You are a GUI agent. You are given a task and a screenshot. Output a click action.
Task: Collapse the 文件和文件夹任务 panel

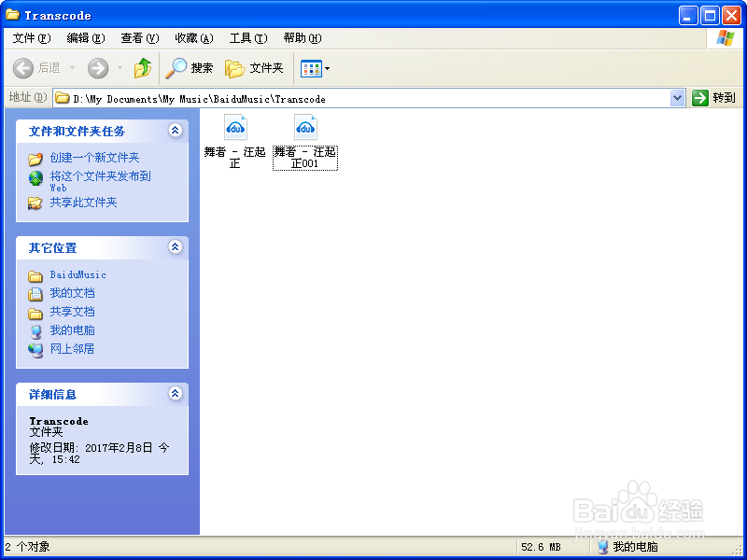[x=176, y=131]
